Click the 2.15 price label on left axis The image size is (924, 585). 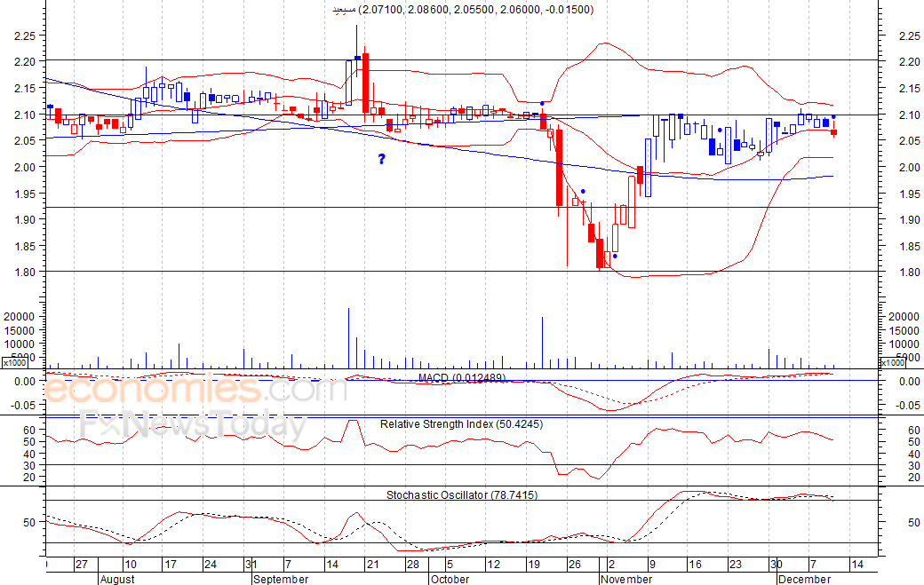pyautogui.click(x=26, y=88)
